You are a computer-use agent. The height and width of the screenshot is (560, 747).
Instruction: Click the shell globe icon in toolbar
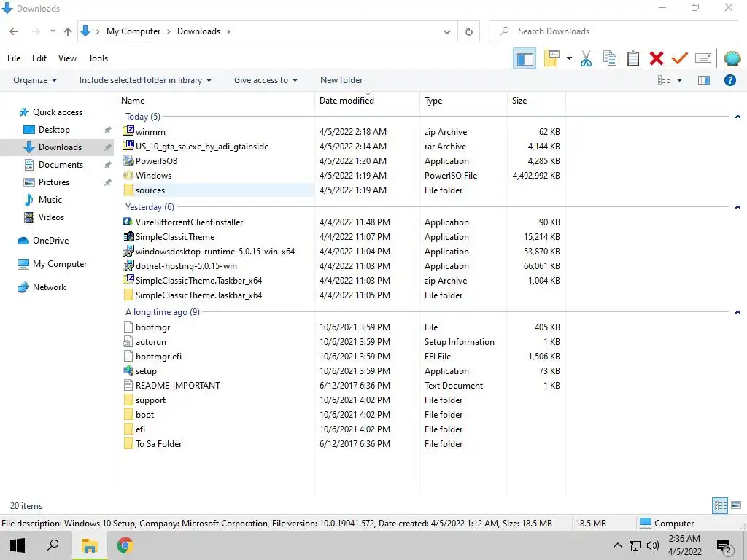point(732,58)
